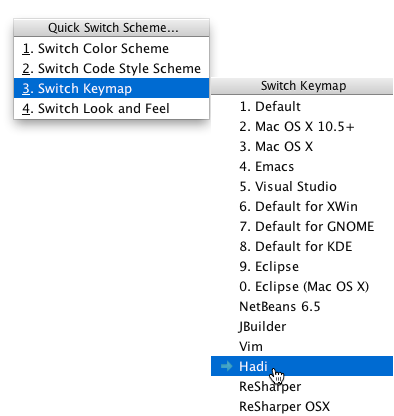The image size is (394, 416).
Task: Switch to Emacs keymap
Action: click(x=302, y=167)
